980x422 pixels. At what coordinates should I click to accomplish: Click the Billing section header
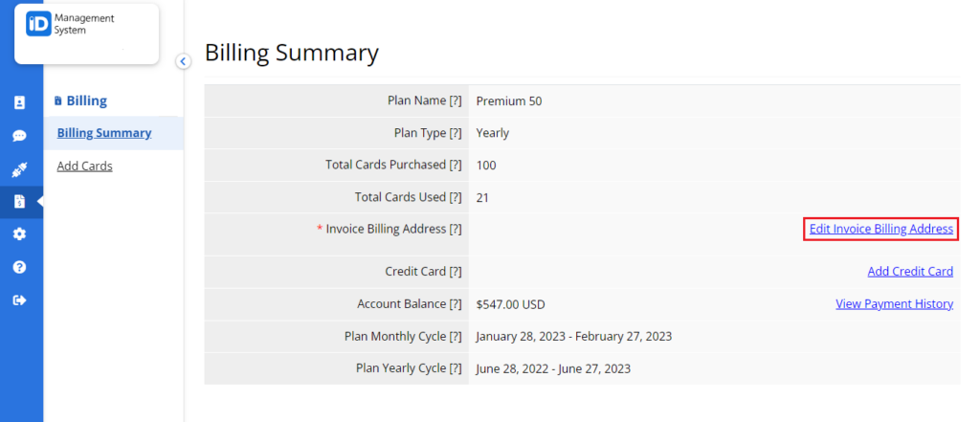81,100
